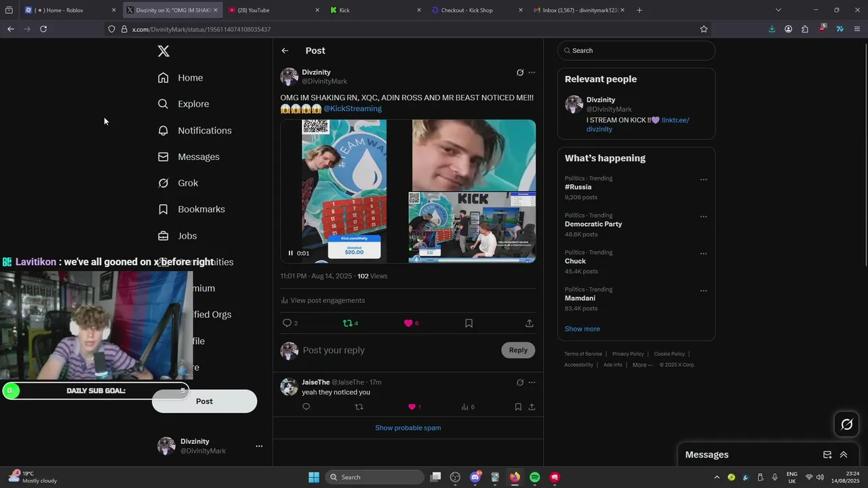Open more options on Divzinity's post
868x488 pixels.
pyautogui.click(x=532, y=73)
